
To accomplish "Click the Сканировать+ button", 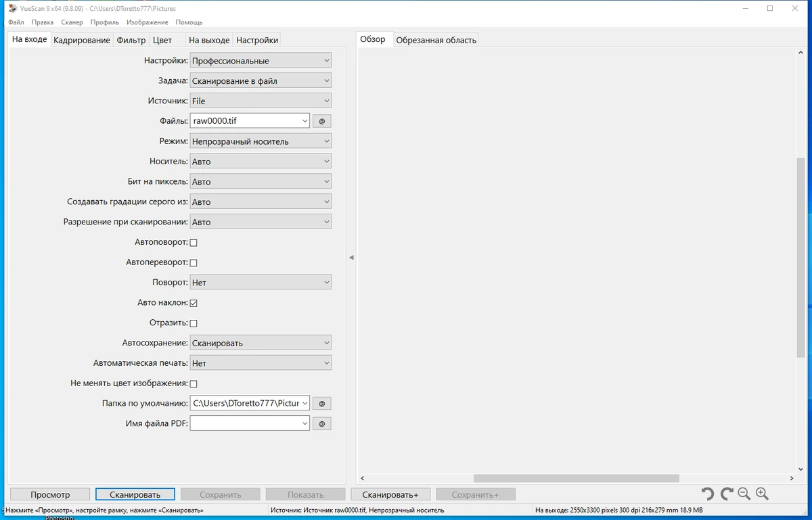I will coord(390,494).
